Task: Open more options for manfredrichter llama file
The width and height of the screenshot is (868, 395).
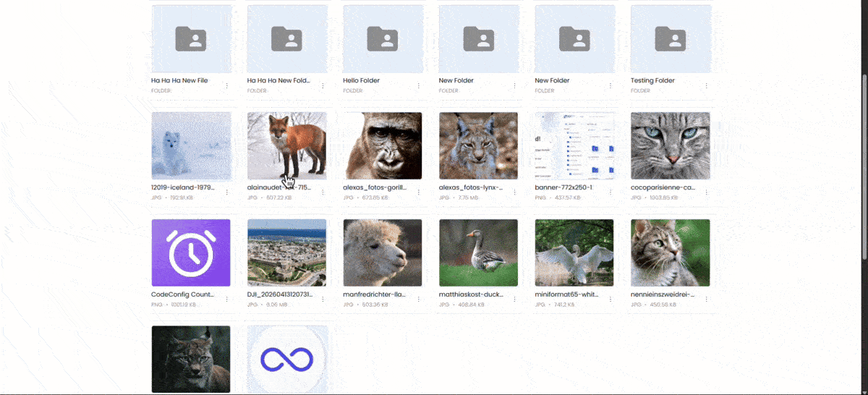Action: point(418,300)
